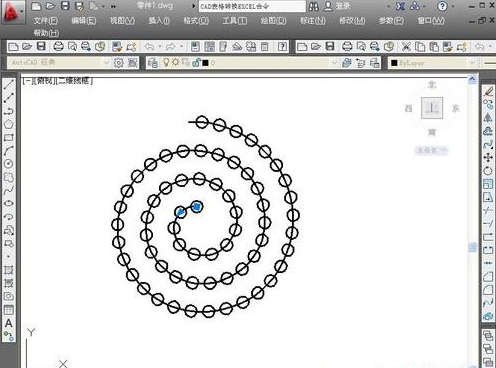496x368 pixels.
Task: Open the Table tool in Draw toolbar
Action: click(x=9, y=310)
